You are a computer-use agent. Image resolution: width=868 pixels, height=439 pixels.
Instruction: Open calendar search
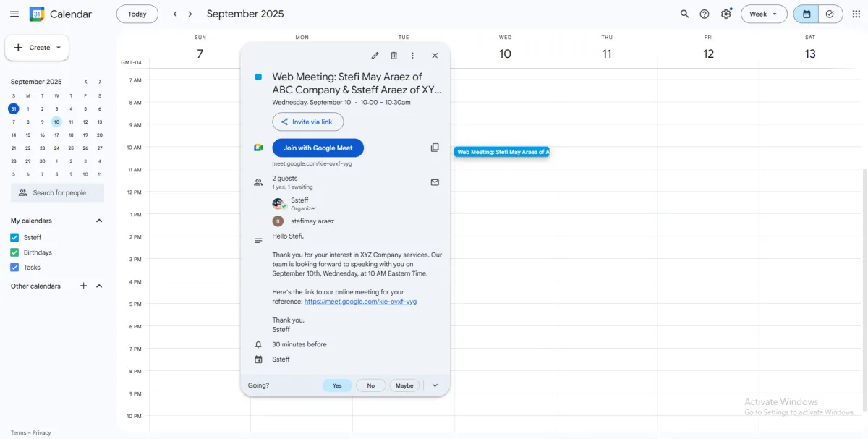(684, 14)
